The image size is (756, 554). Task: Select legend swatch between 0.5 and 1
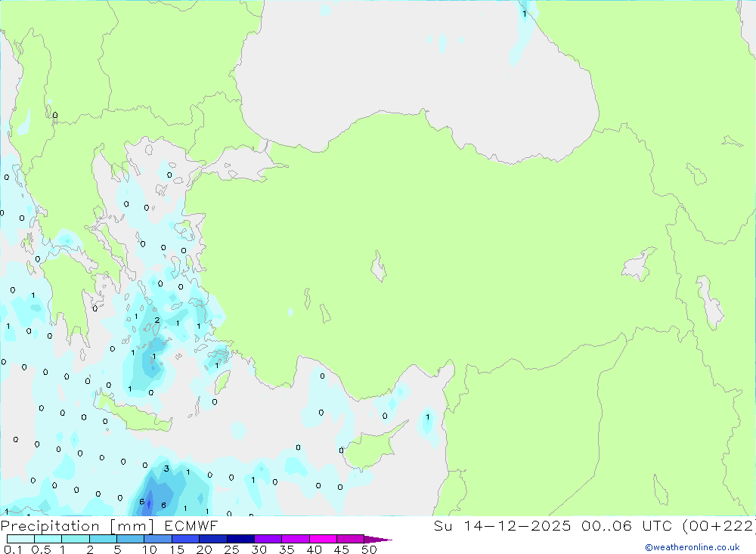[x=48, y=539]
